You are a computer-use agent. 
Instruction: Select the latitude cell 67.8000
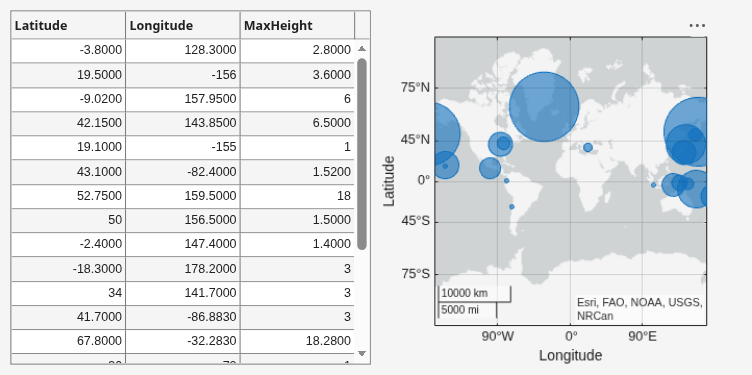pyautogui.click(x=68, y=341)
